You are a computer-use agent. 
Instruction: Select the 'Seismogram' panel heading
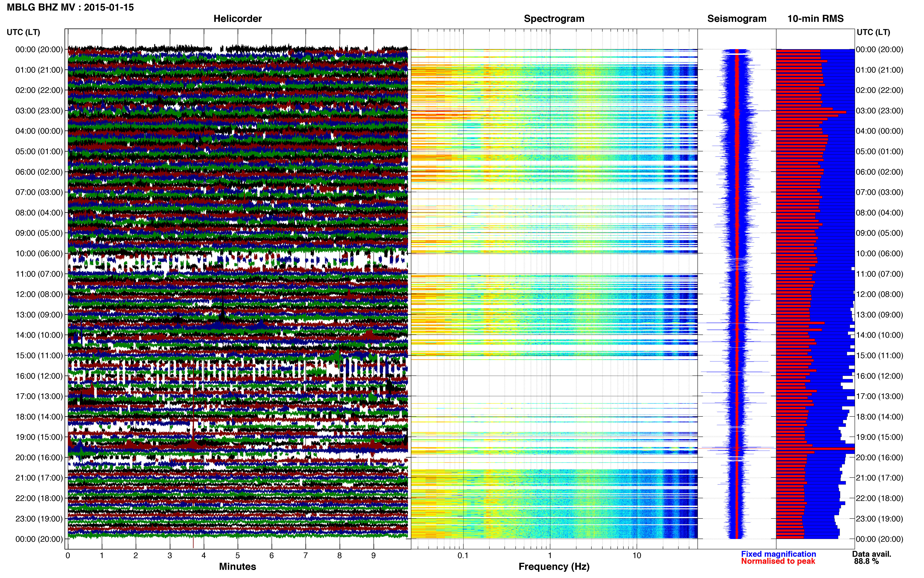(x=737, y=19)
